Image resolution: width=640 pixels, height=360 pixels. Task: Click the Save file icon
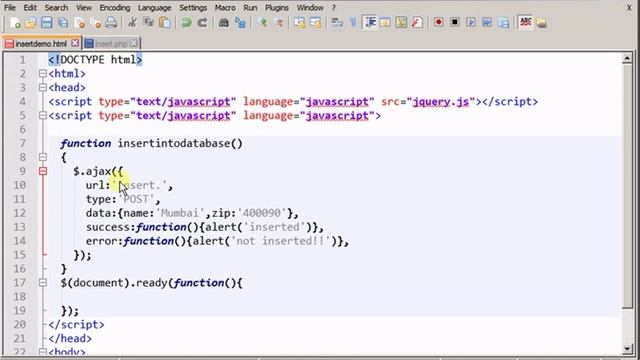(47, 23)
